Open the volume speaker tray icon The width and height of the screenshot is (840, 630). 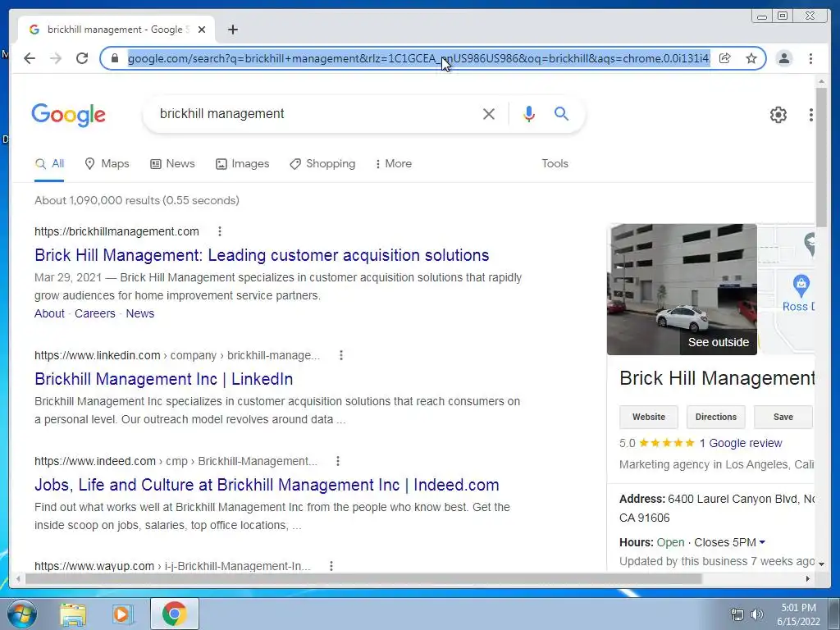(756, 614)
